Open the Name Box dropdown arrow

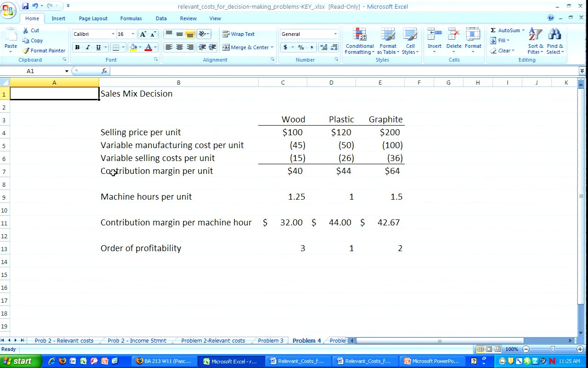67,71
